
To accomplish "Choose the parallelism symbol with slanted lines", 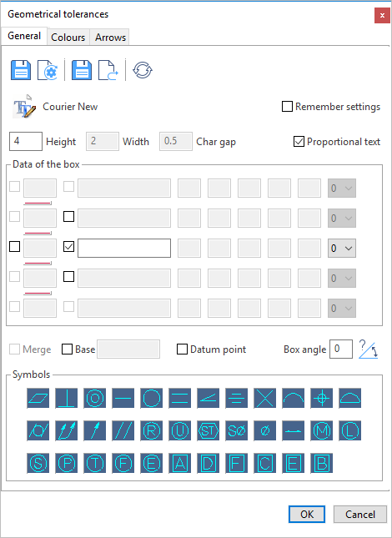I will (123, 430).
